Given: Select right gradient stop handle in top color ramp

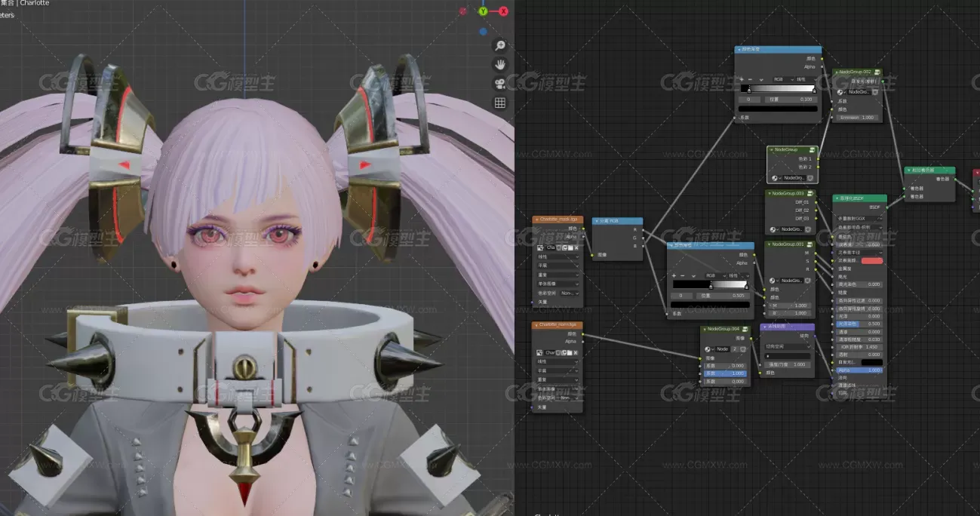Looking at the screenshot, I should (x=814, y=91).
